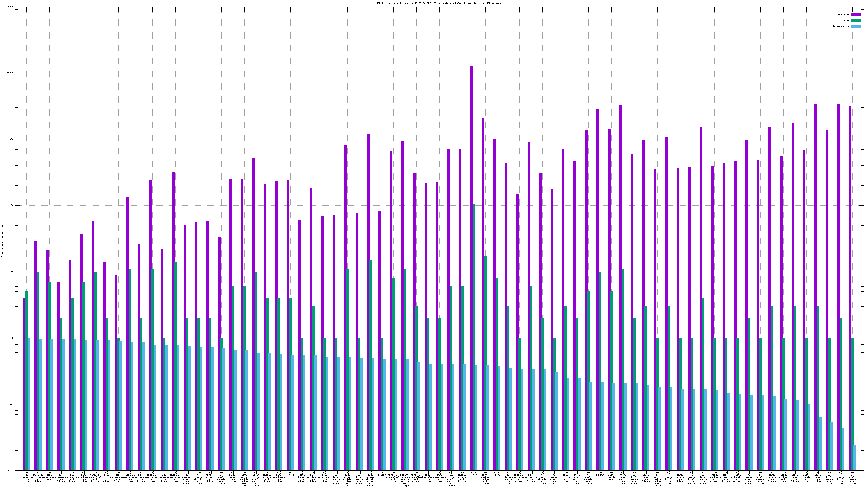Image resolution: width=868 pixels, height=488 pixels.
Task: Click the first purple bar above 'db.upbl.info'
Action: (24, 384)
